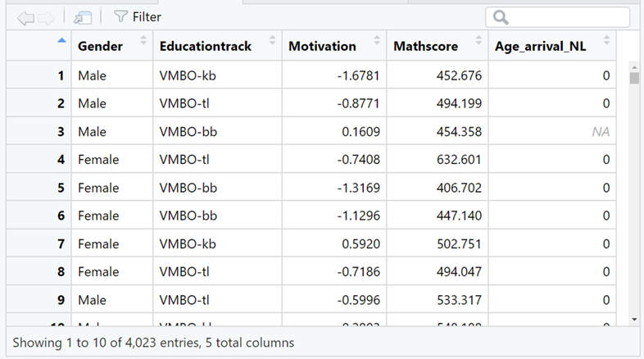Click the back navigation arrow
The image size is (644, 359).
point(25,16)
